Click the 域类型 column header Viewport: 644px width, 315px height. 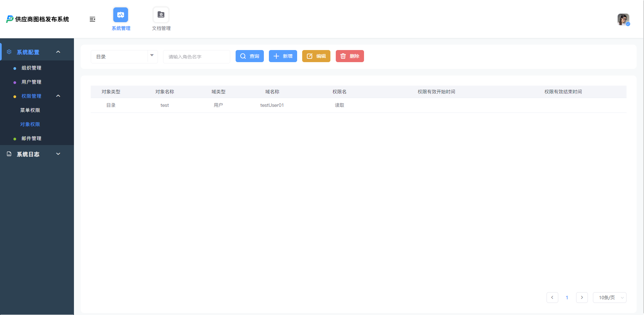pyautogui.click(x=218, y=92)
